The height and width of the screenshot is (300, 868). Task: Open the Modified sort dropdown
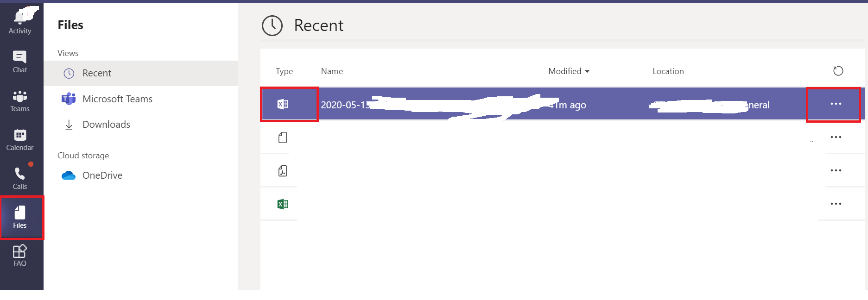[569, 71]
